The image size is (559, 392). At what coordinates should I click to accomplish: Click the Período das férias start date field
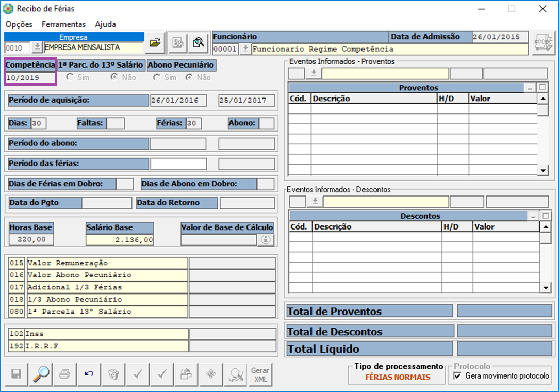pos(178,164)
